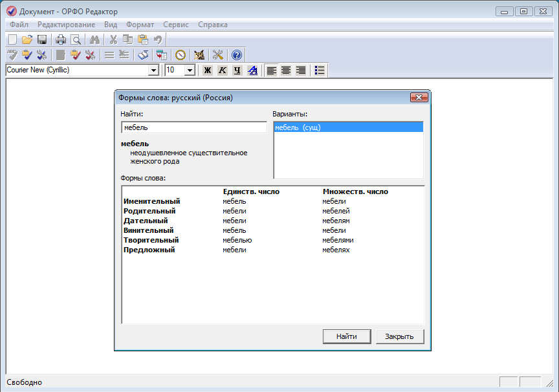Viewport: 559px width, 392px height.
Task: Click the Творительный case label
Action: click(x=151, y=240)
